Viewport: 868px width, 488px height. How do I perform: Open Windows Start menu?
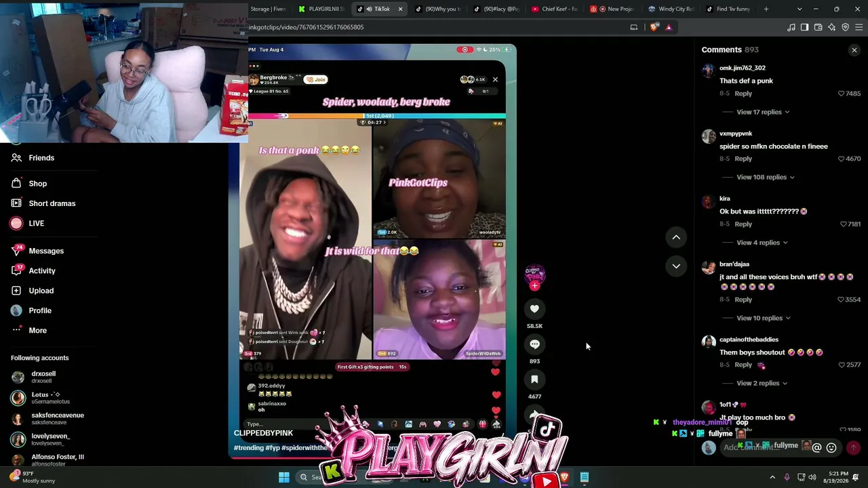284,477
